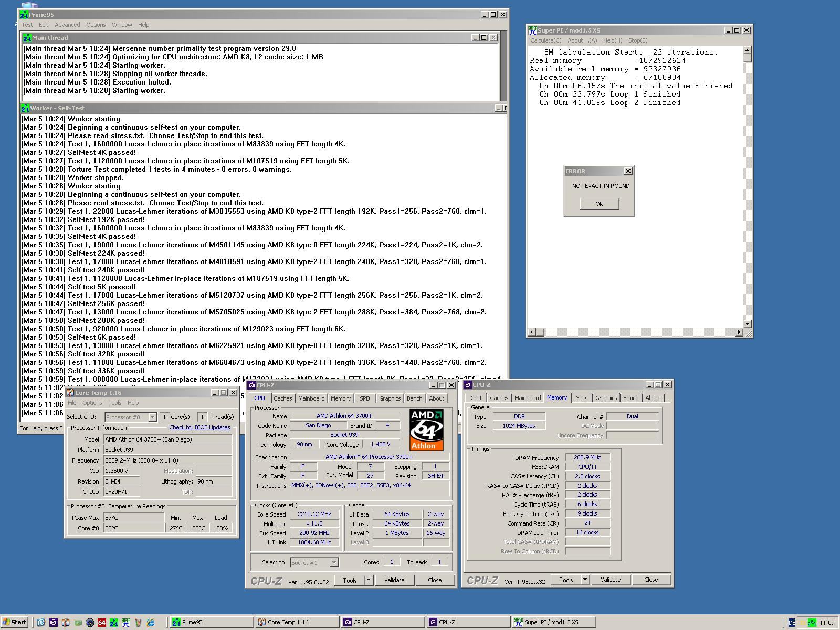Click Main thread window icon
This screenshot has width=840, height=630.
27,38
